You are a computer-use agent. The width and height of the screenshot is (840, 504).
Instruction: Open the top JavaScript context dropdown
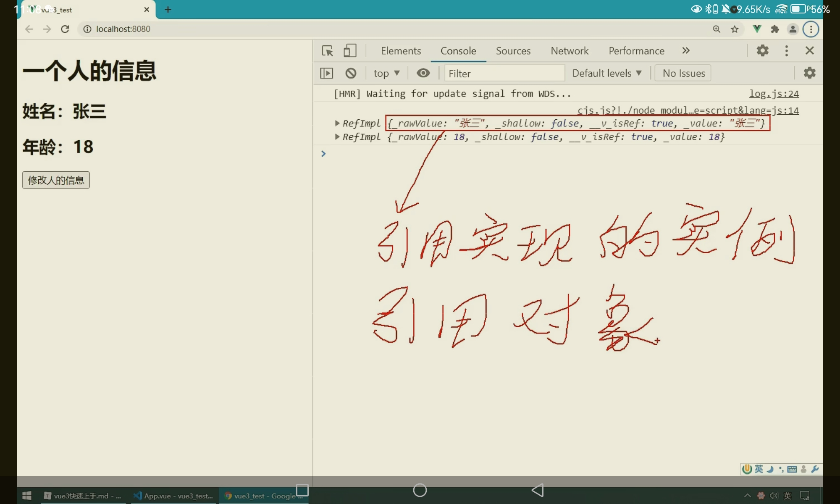click(x=386, y=73)
